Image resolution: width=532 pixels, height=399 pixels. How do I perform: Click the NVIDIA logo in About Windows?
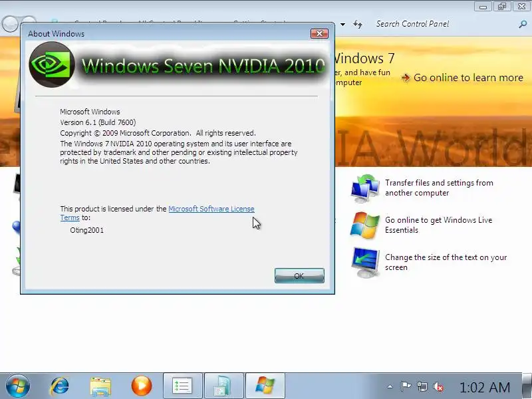click(x=52, y=65)
